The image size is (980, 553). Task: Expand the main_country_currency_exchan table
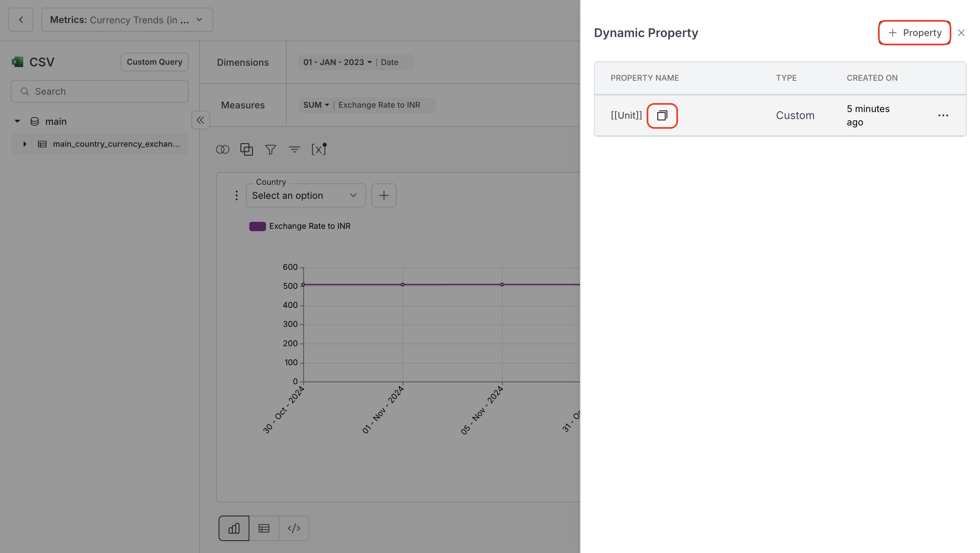[25, 144]
